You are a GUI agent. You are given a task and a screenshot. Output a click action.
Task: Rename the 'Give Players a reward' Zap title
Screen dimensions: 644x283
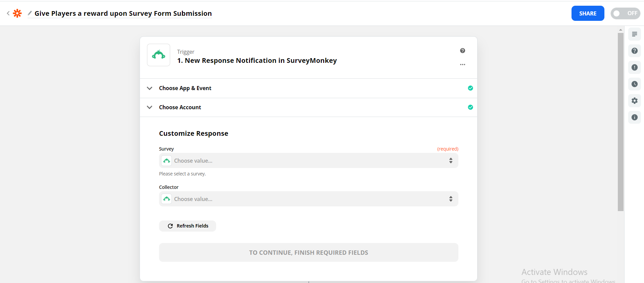click(123, 13)
